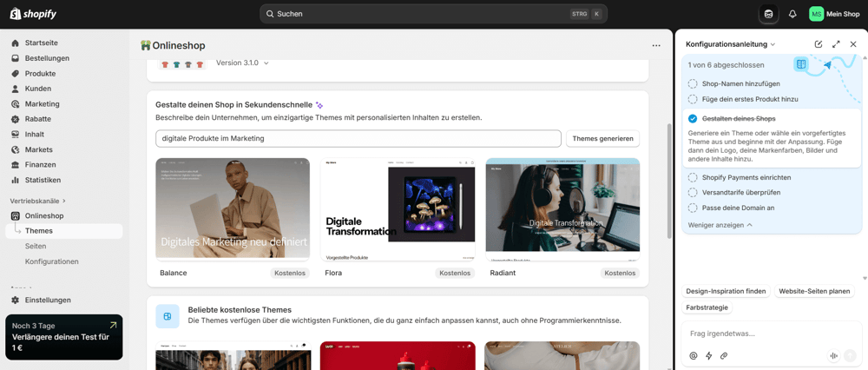Open the Sidekick assistant icon in top bar
868x370 pixels.
coord(768,14)
